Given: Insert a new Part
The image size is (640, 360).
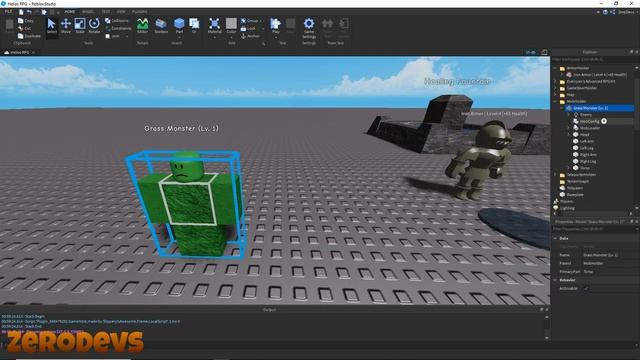Looking at the screenshot, I should (179, 25).
